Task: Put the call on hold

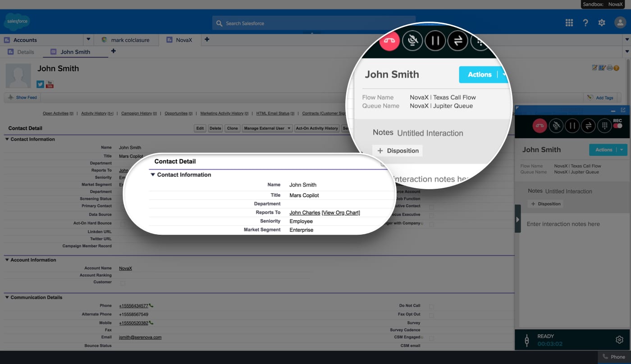Action: pyautogui.click(x=572, y=126)
